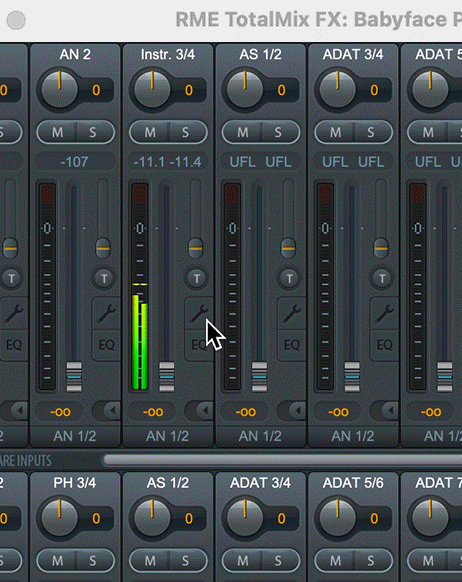Click the small gain slider on ADAT 3/4

(381, 248)
